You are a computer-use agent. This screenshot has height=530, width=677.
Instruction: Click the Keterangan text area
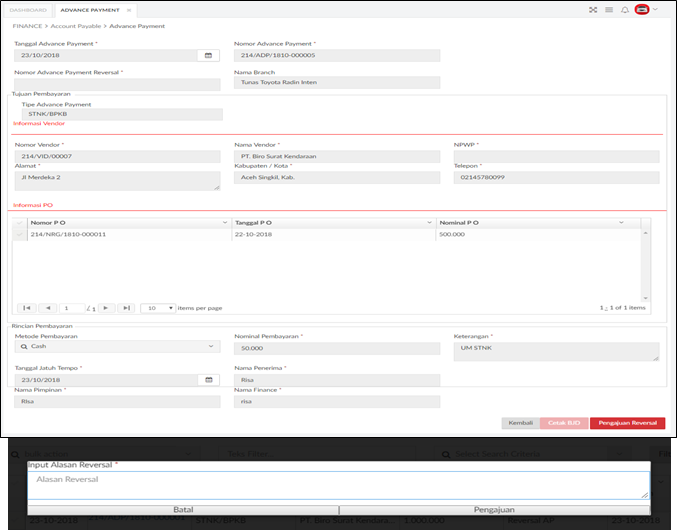pos(557,351)
